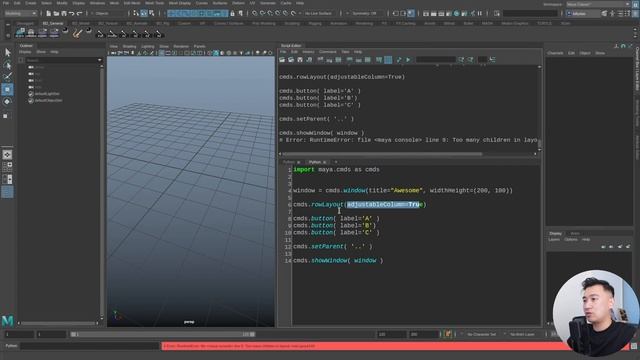Click the Open Scene folder icon
640x360 pixels.
tap(56, 13)
